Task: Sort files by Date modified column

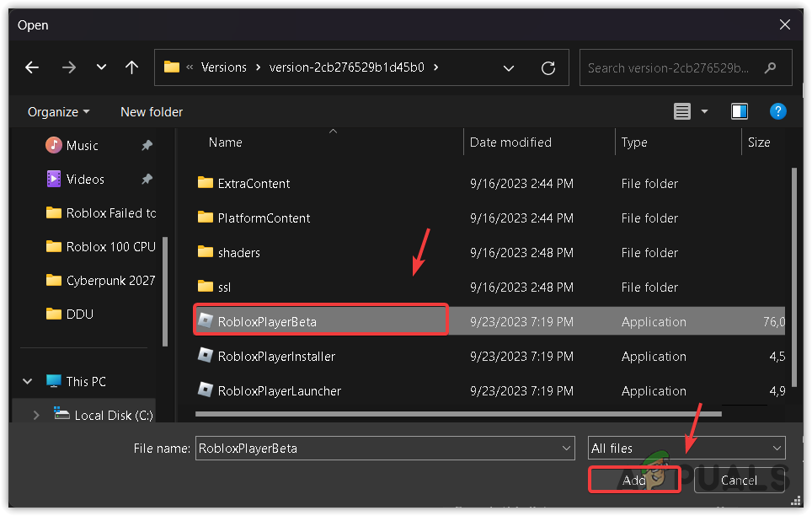Action: point(510,142)
